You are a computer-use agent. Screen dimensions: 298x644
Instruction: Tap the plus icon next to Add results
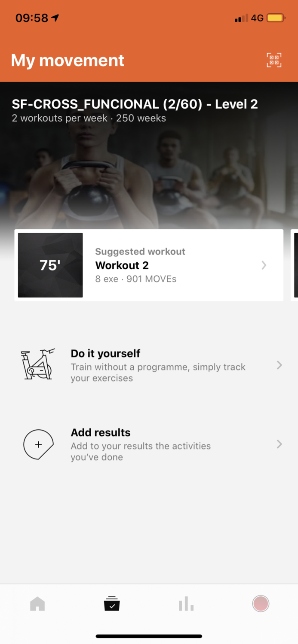pos(38,444)
